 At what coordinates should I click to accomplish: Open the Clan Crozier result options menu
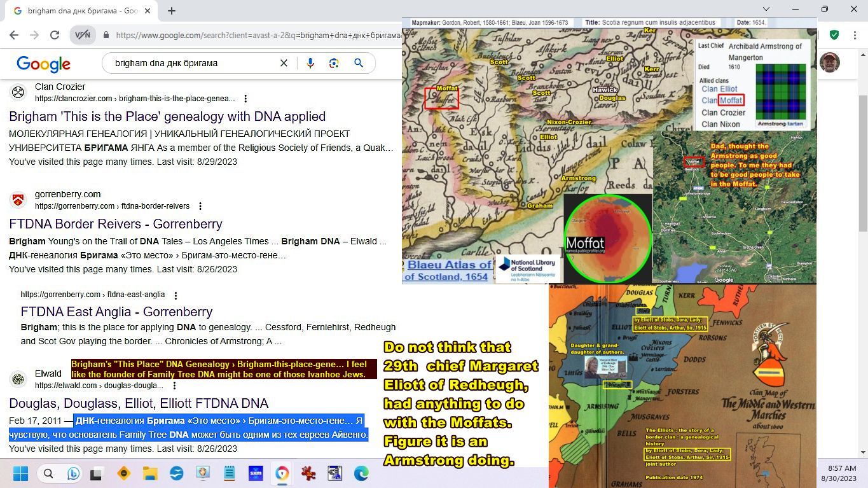coord(245,99)
